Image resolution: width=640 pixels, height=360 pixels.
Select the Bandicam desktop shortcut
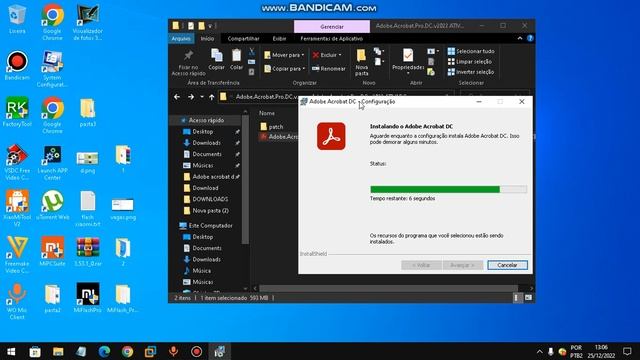point(17,65)
